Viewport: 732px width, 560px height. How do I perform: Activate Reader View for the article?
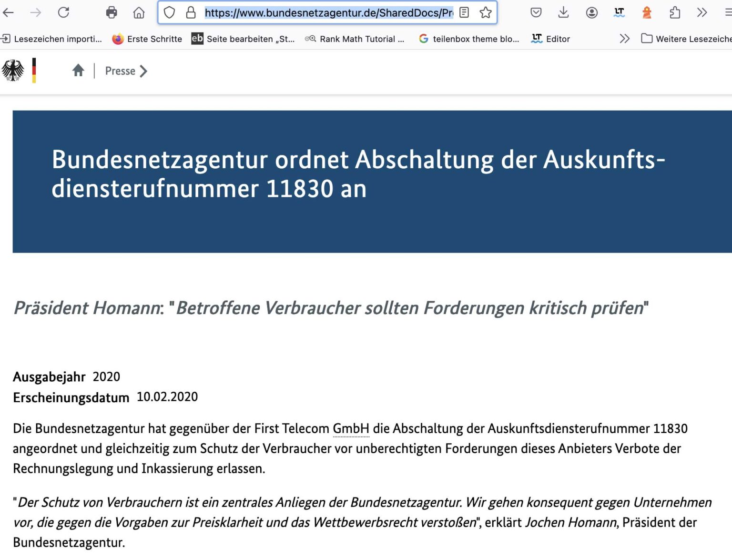[463, 13]
